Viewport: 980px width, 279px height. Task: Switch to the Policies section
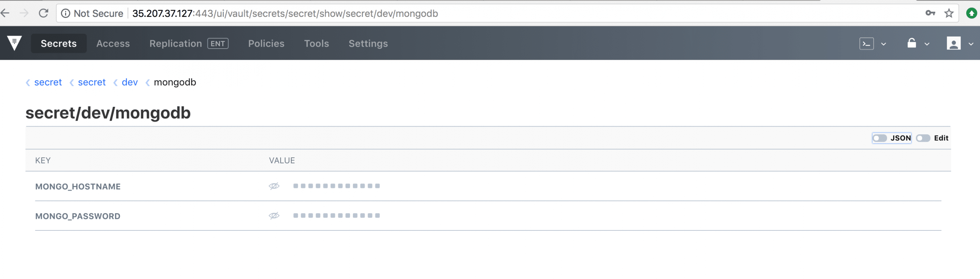coord(266,43)
